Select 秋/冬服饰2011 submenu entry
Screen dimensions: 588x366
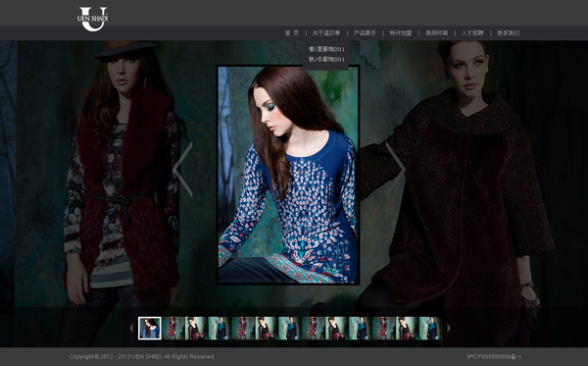pyautogui.click(x=326, y=59)
